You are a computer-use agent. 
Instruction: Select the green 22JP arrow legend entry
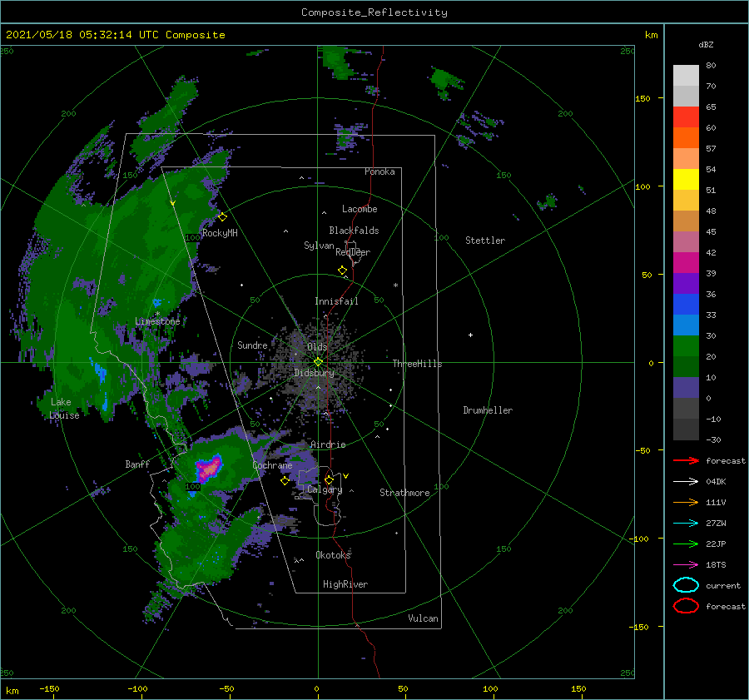[x=686, y=544]
